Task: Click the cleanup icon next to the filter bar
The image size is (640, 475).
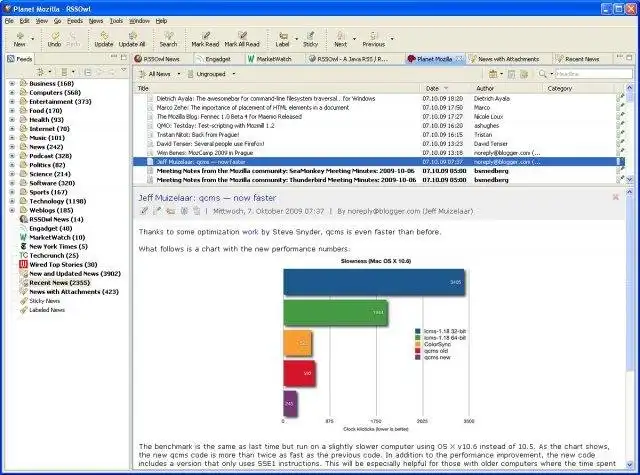Action: pyautogui.click(x=524, y=74)
